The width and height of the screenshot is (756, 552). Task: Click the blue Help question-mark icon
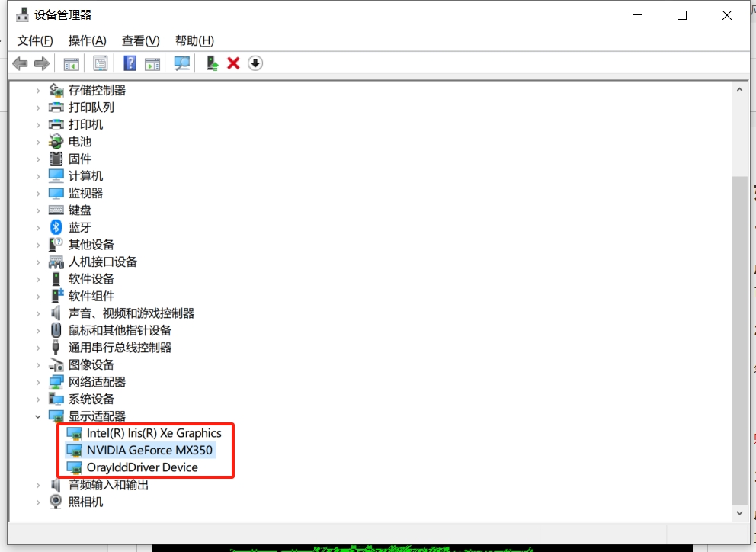(130, 63)
